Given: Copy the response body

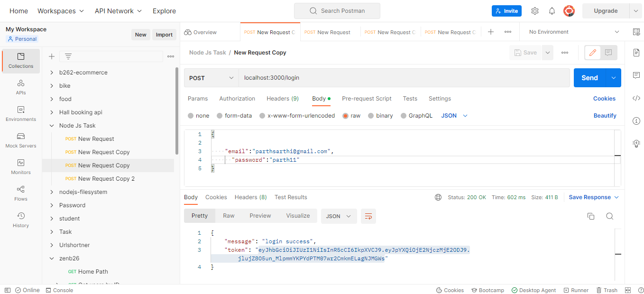Looking at the screenshot, I should (590, 216).
